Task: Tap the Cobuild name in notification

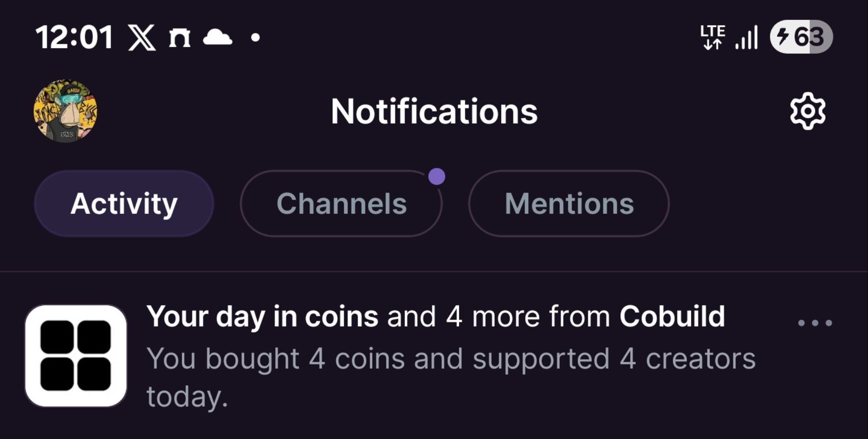Action: pyautogui.click(x=672, y=317)
